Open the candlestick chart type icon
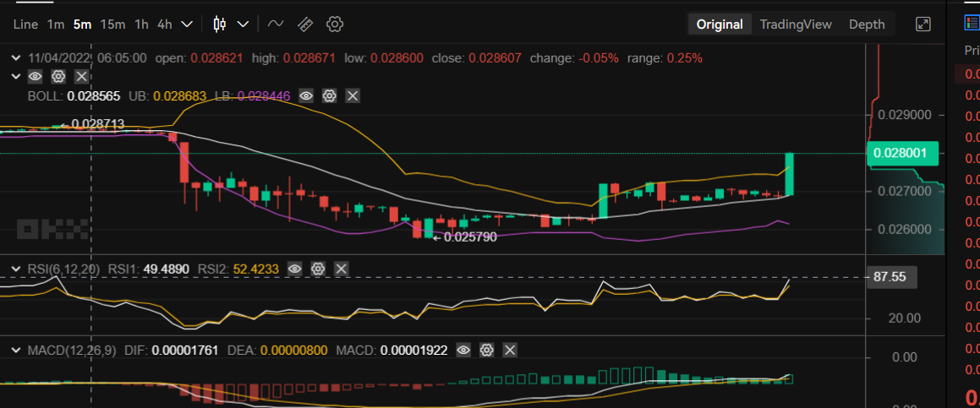 tap(219, 24)
